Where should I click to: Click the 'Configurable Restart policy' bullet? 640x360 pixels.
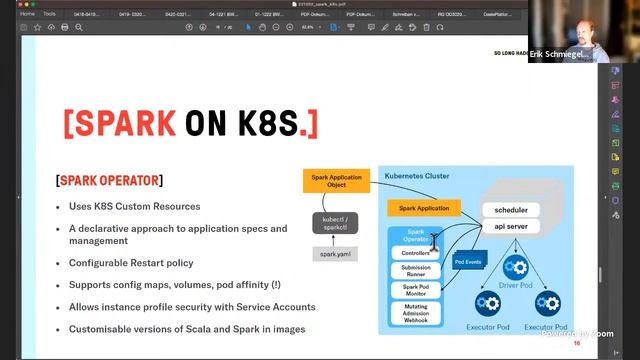(131, 263)
